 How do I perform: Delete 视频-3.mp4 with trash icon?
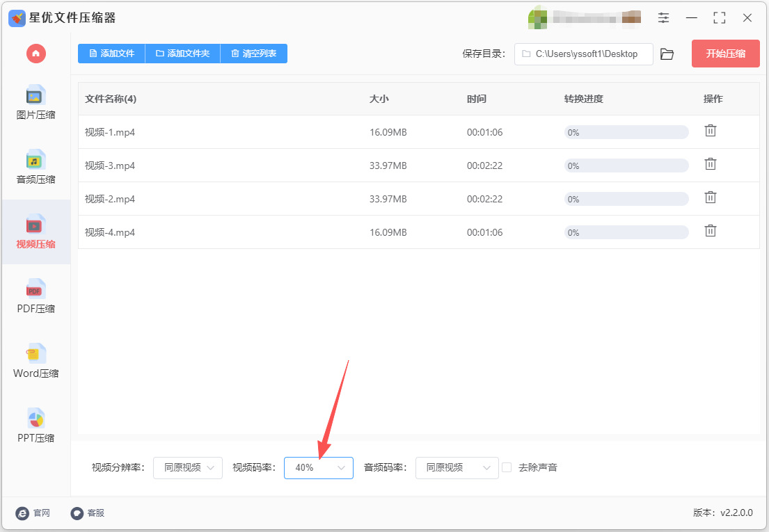point(710,164)
